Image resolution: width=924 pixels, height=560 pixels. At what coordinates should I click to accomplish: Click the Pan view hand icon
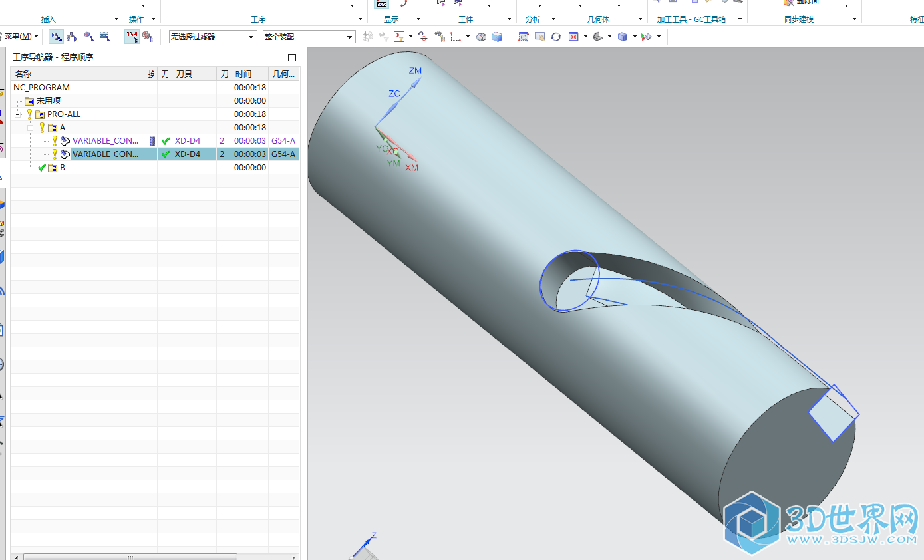pyautogui.click(x=539, y=37)
